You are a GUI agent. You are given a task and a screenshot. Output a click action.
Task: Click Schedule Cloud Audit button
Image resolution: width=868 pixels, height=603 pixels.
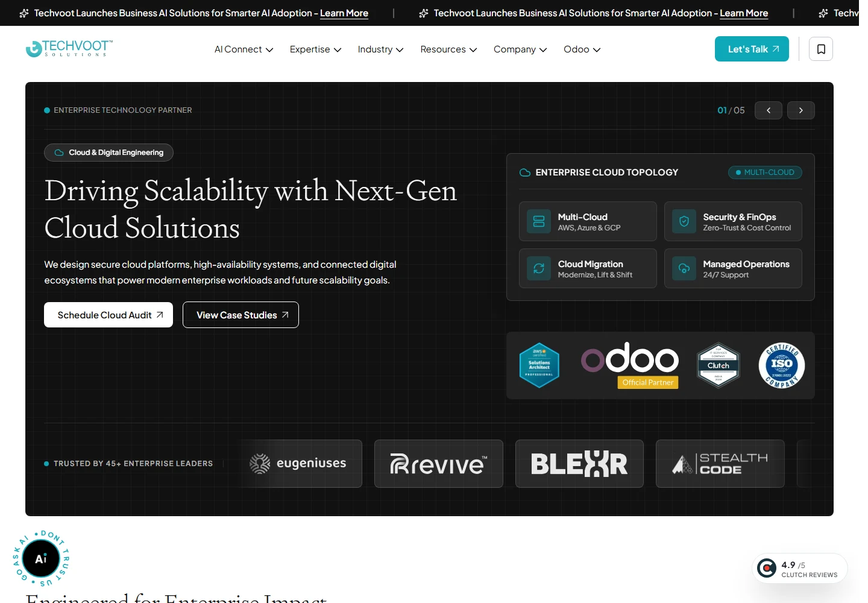coord(108,315)
